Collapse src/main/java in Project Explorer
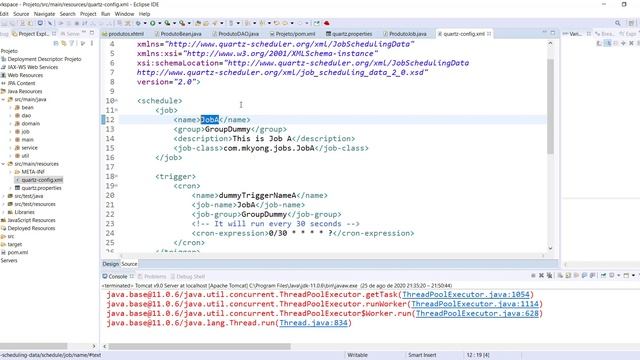 pos(3,99)
